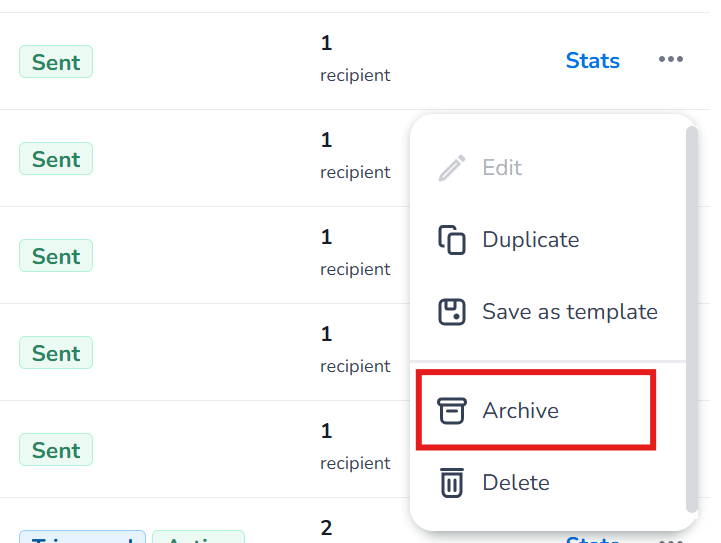Screen dimensions: 721x543
Task: Click the Sent badge in the first row
Action: 56,62
